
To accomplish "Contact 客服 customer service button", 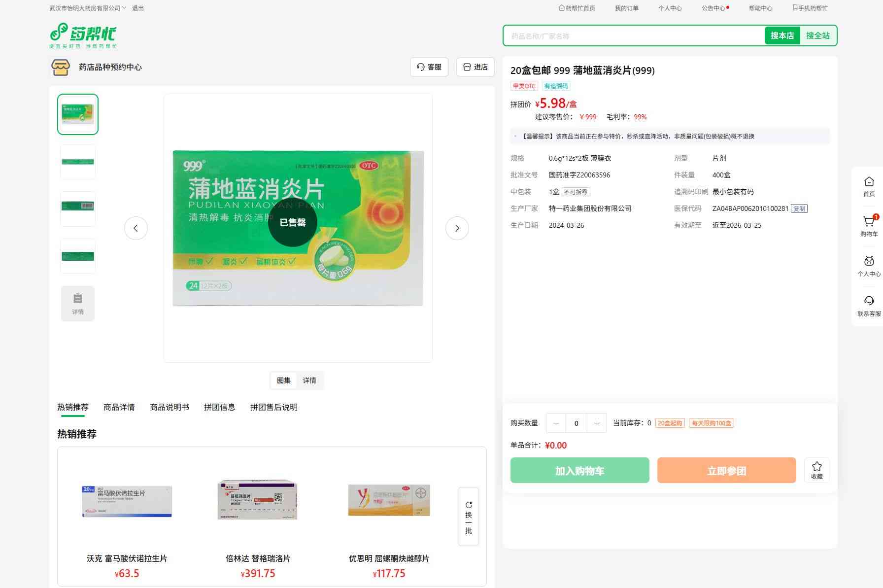I will point(429,67).
